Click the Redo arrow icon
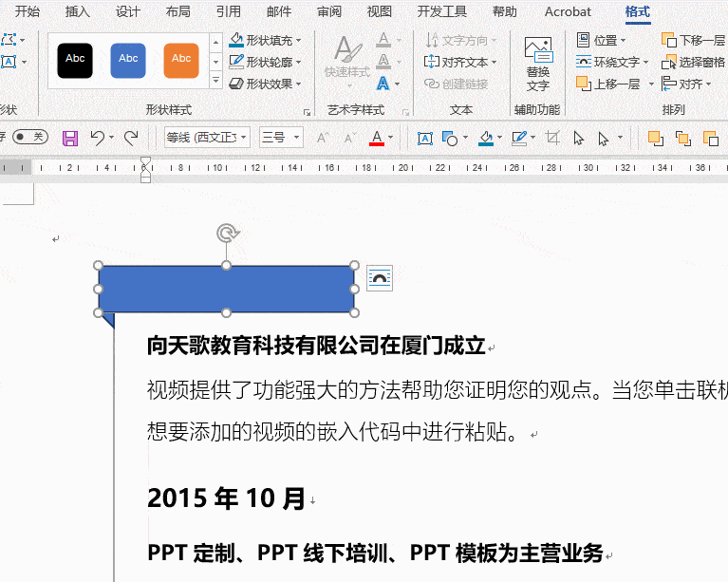The width and height of the screenshot is (728, 582). 131,138
